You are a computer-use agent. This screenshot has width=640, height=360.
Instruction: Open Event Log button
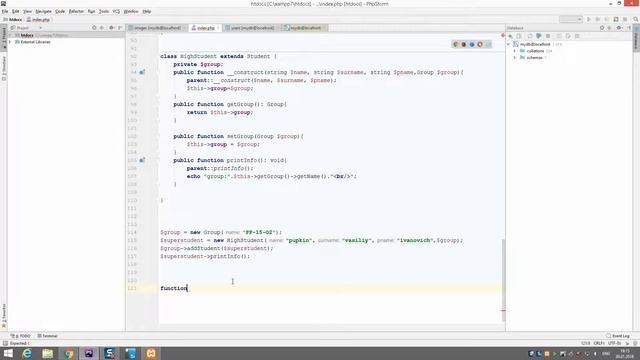(618, 336)
